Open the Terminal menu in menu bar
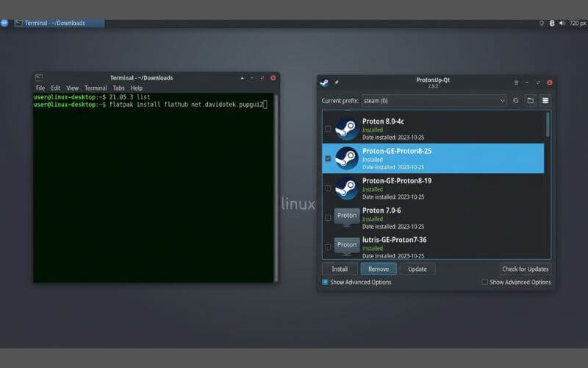Image resolution: width=588 pixels, height=368 pixels. (x=96, y=88)
